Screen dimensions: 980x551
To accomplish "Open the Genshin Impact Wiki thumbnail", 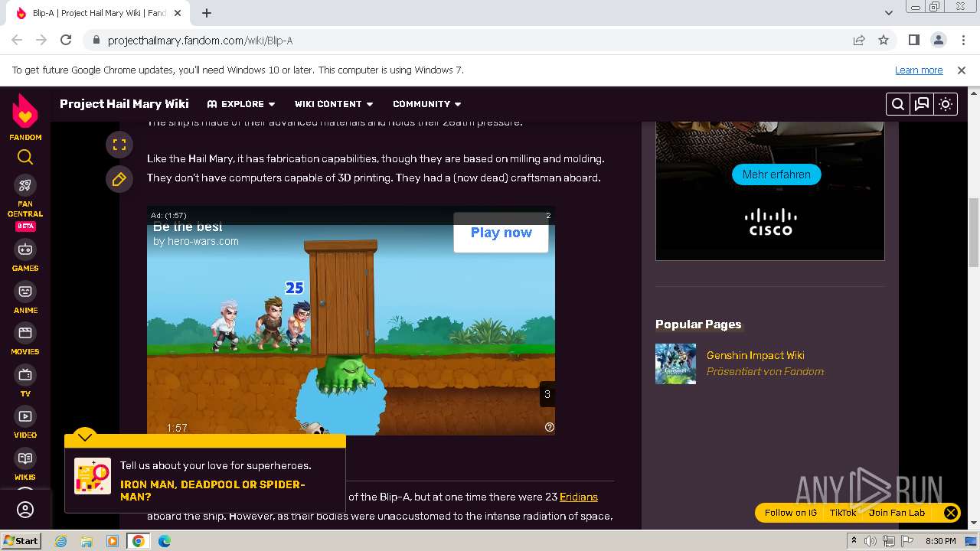I will pyautogui.click(x=675, y=364).
